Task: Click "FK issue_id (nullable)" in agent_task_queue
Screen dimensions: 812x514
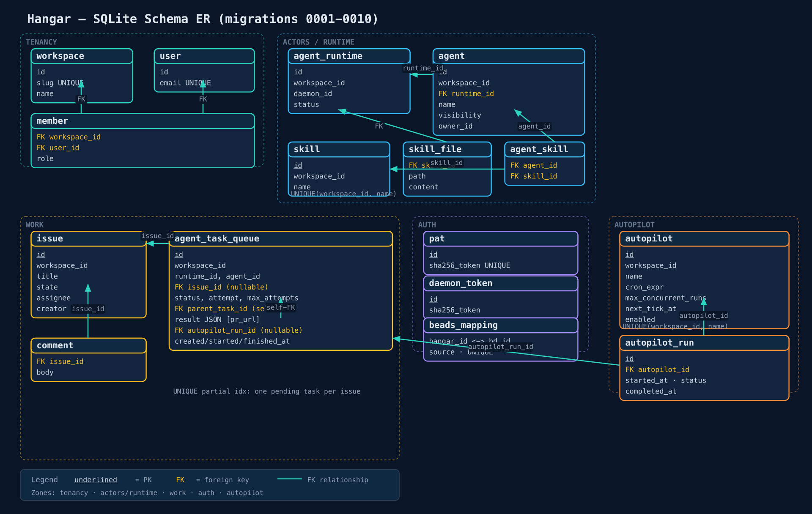Action: click(x=222, y=287)
